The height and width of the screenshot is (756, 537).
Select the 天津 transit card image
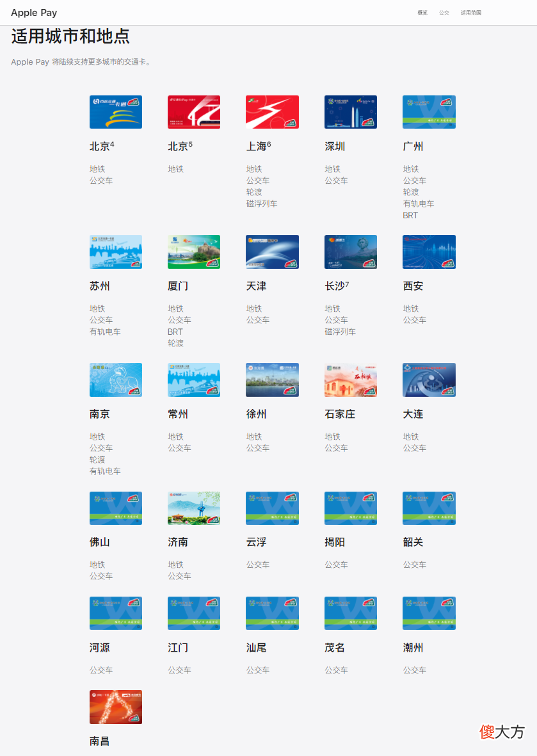point(273,252)
